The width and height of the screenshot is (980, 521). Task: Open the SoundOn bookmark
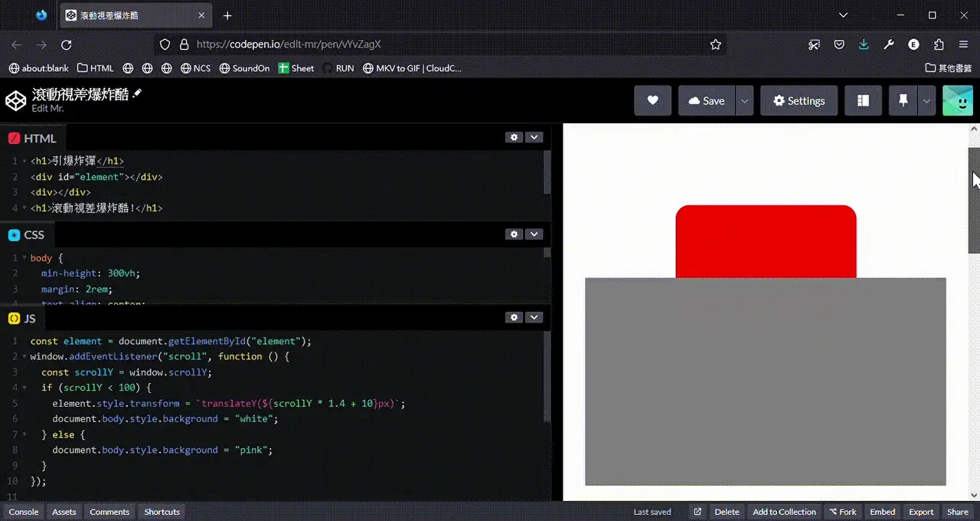tap(244, 68)
